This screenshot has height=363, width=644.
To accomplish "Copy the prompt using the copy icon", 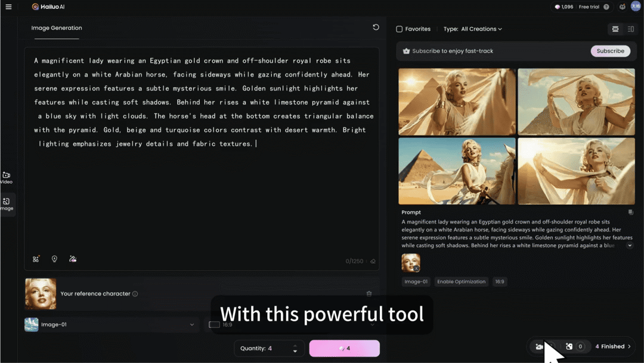I will [x=630, y=212].
